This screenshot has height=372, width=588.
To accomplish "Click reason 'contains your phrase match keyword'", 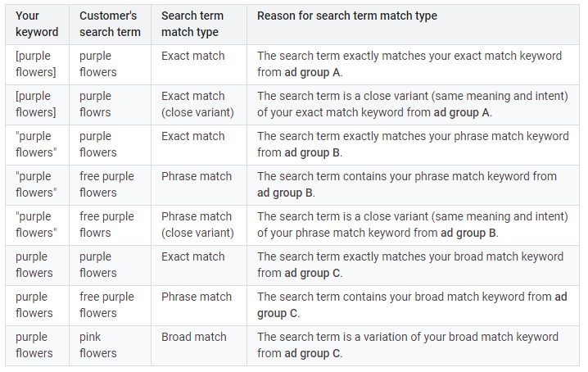I will [406, 184].
